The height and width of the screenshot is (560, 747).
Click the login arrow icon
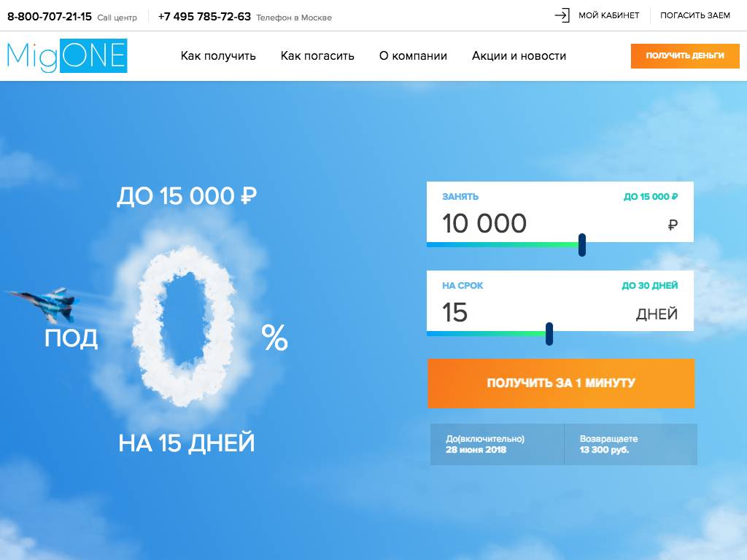pos(562,15)
